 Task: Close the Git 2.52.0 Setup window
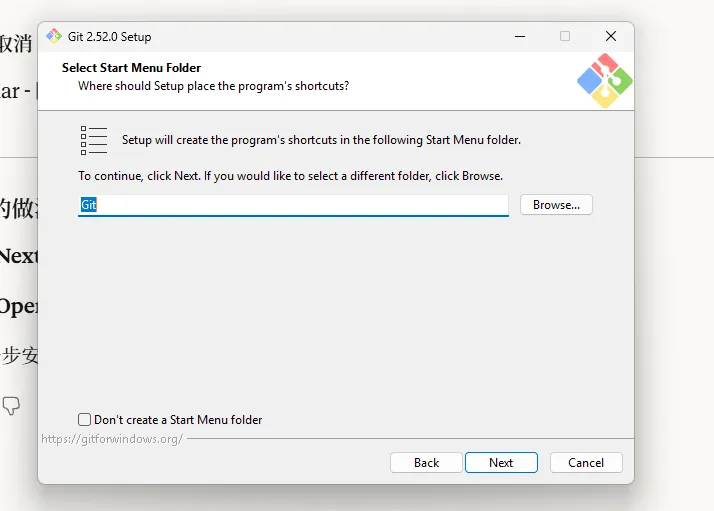[611, 36]
